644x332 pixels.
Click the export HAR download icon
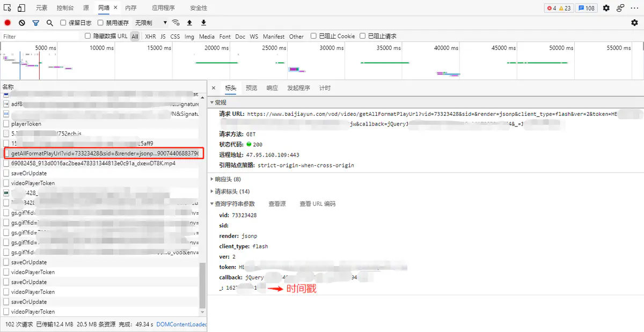tap(203, 23)
